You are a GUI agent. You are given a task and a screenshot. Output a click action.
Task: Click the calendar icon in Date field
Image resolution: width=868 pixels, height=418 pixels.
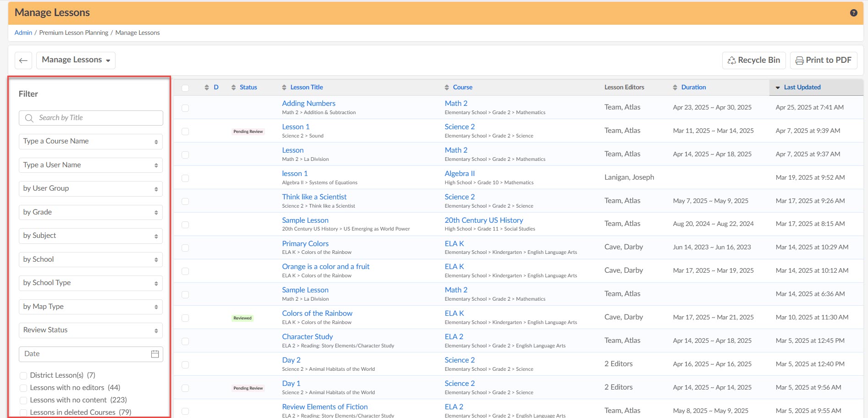point(155,354)
